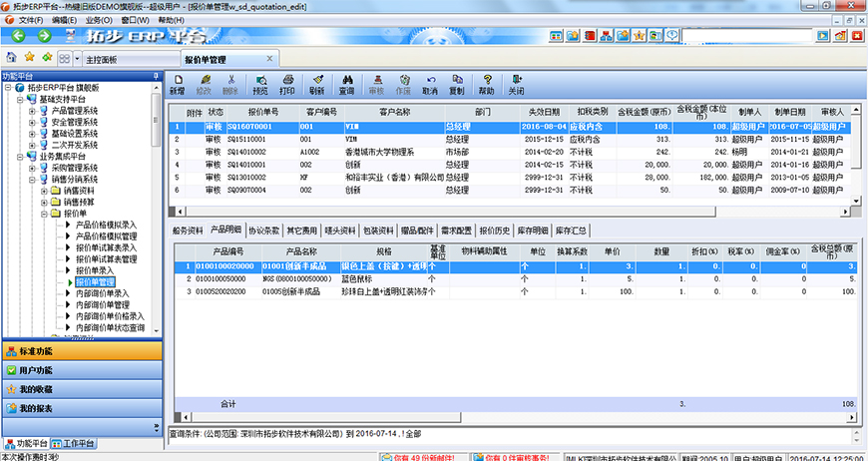
Task: Open 帮助 (Help) from the toolbar
Action: [486, 84]
